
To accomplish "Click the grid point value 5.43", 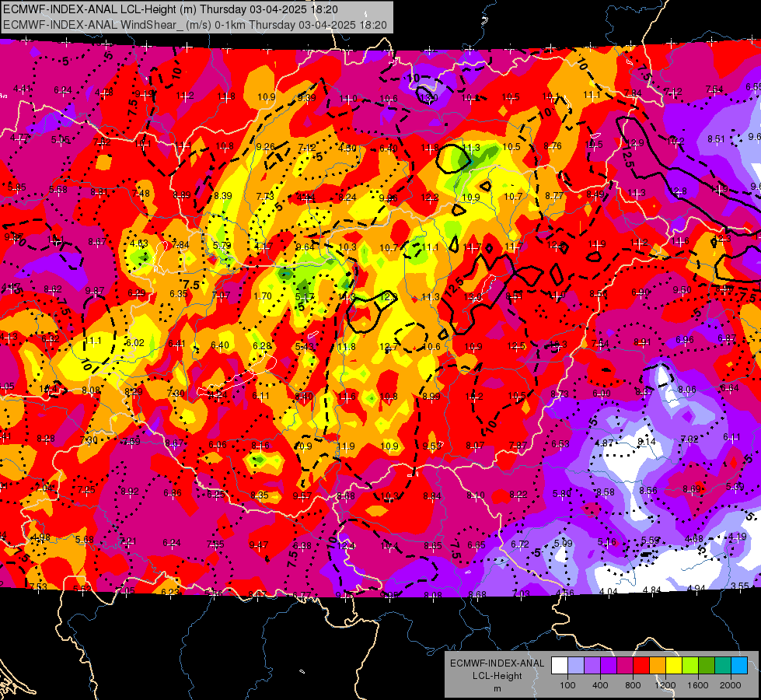I will coord(304,346).
